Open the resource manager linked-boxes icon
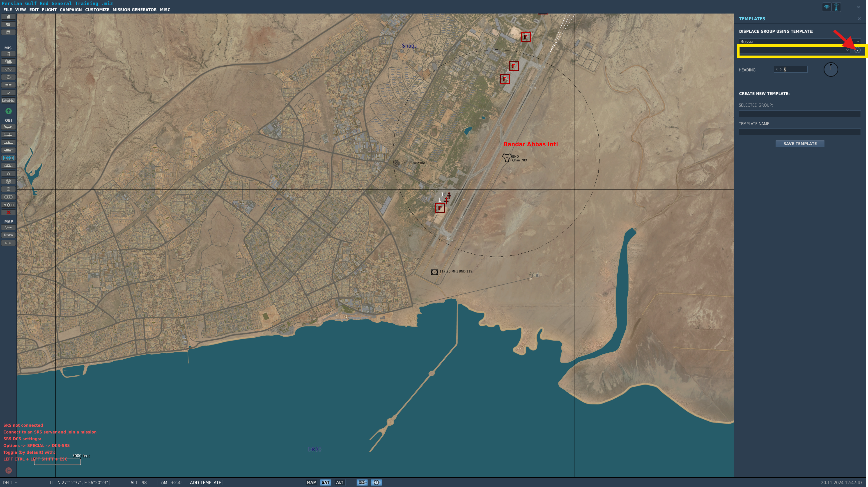Viewport: 868px width, 487px height. [x=8, y=100]
